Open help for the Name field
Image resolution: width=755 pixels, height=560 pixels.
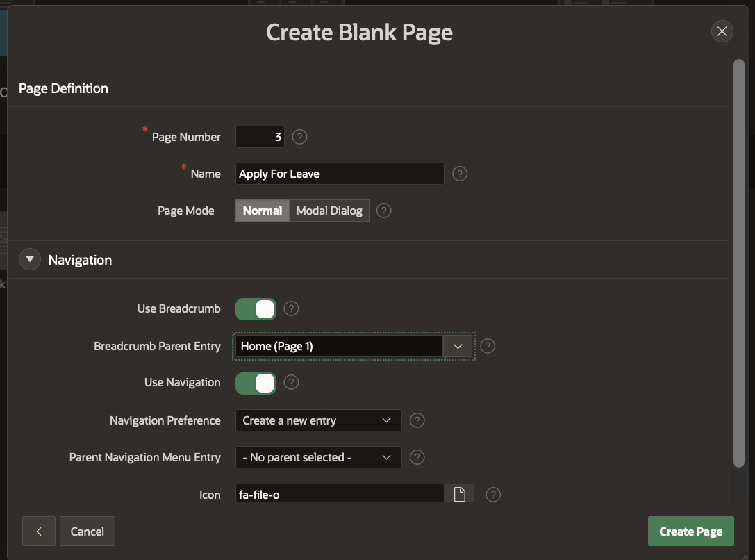[x=459, y=174]
